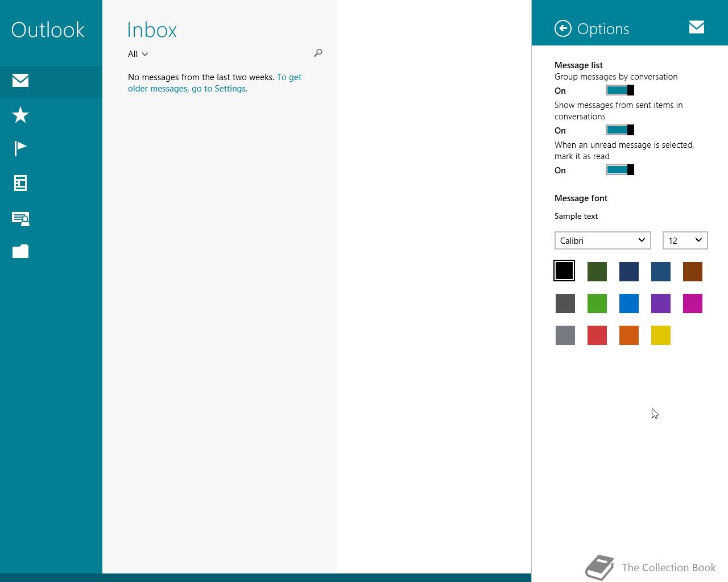Click the Options panel title

[603, 29]
